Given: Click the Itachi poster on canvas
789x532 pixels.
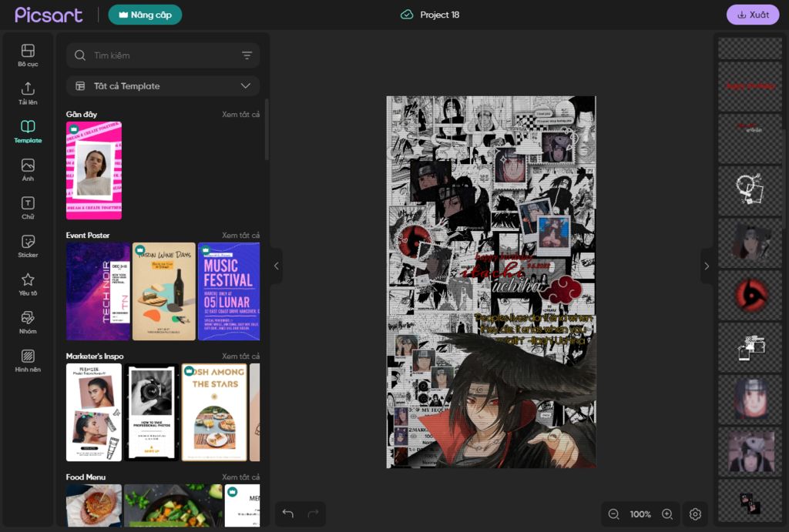Looking at the screenshot, I should [x=491, y=282].
